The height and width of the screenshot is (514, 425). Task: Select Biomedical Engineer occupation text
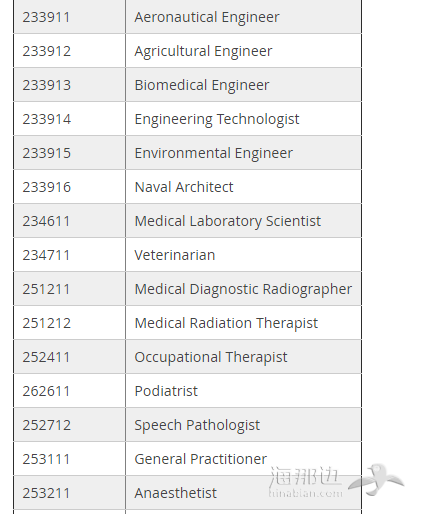(x=202, y=85)
